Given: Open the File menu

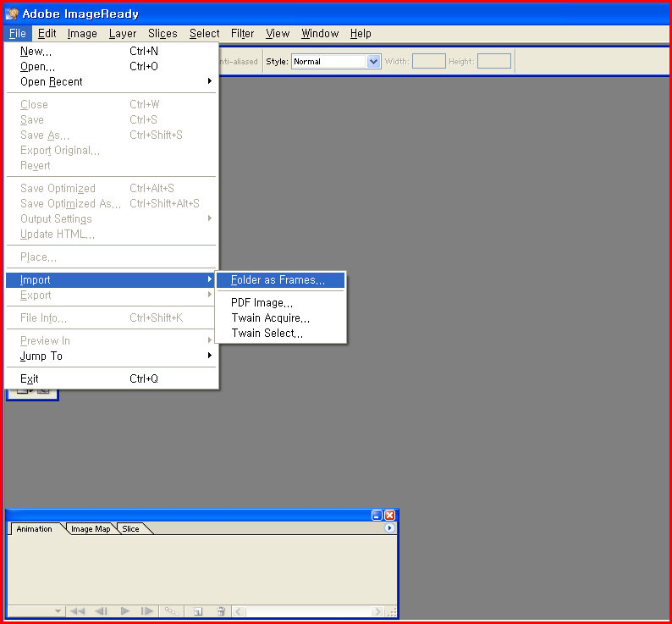Looking at the screenshot, I should click(18, 34).
